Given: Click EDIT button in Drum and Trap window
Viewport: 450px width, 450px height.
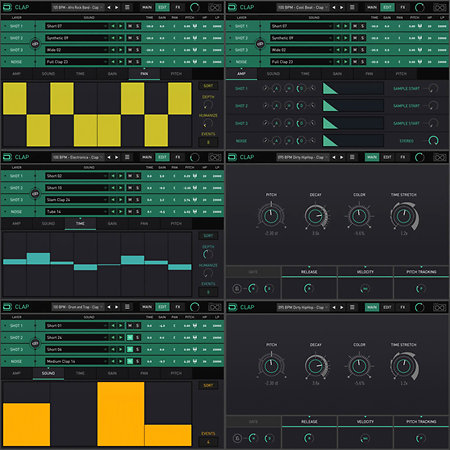Looking at the screenshot, I should (x=162, y=307).
